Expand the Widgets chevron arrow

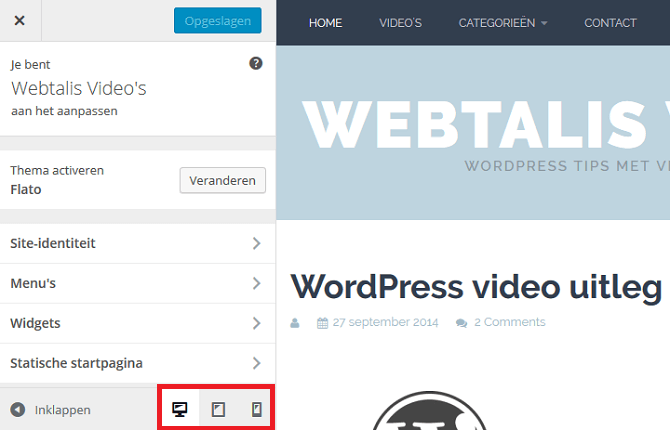click(256, 323)
